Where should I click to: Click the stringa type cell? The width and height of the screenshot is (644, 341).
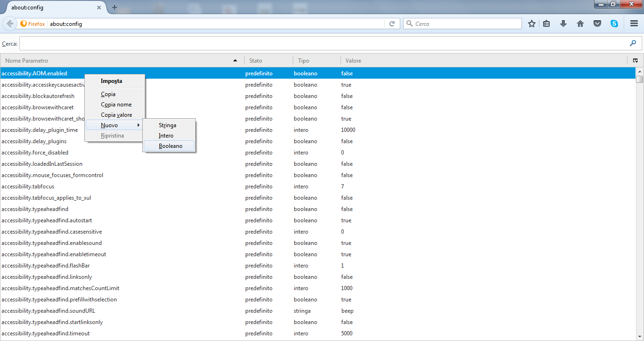[x=302, y=311]
